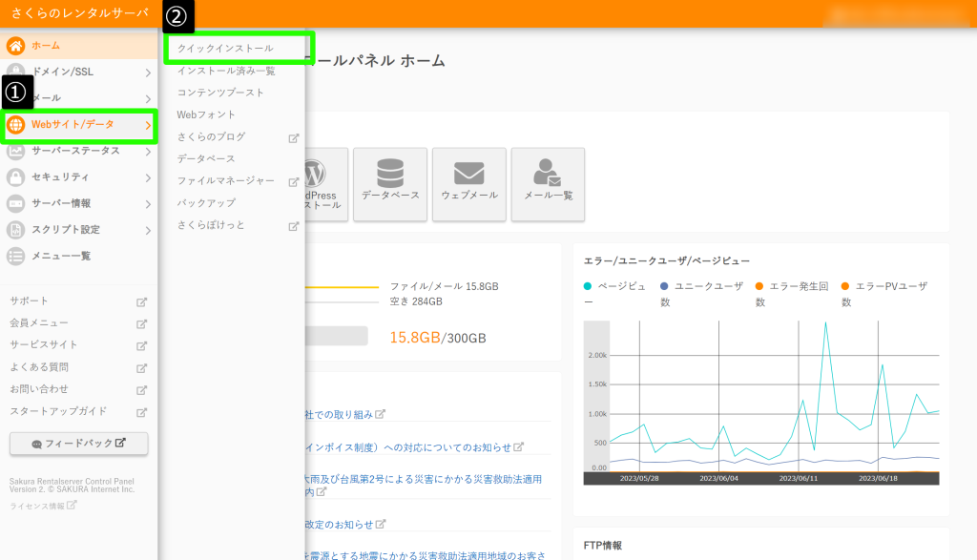Open the メール一覧 shortcut tile

coord(548,184)
